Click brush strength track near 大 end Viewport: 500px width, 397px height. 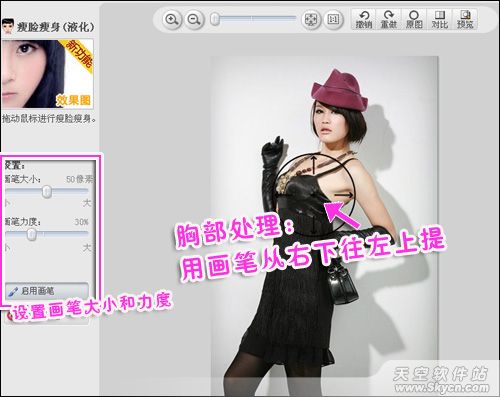pos(83,234)
